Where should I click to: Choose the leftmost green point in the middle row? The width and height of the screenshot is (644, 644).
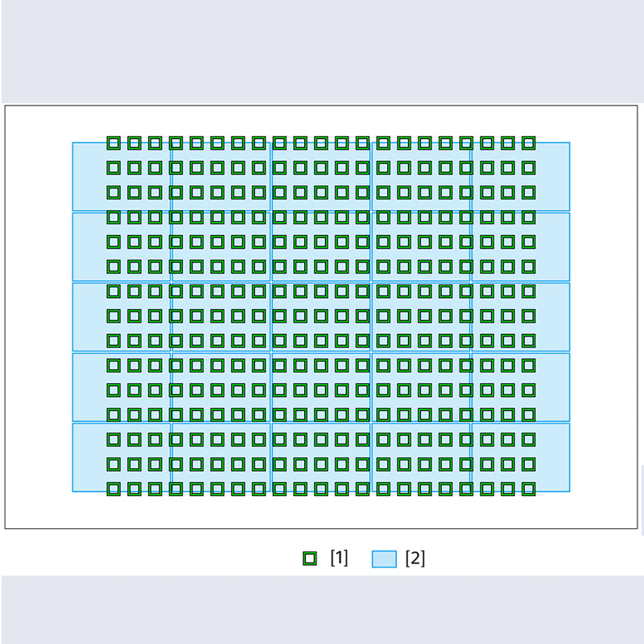[114, 316]
